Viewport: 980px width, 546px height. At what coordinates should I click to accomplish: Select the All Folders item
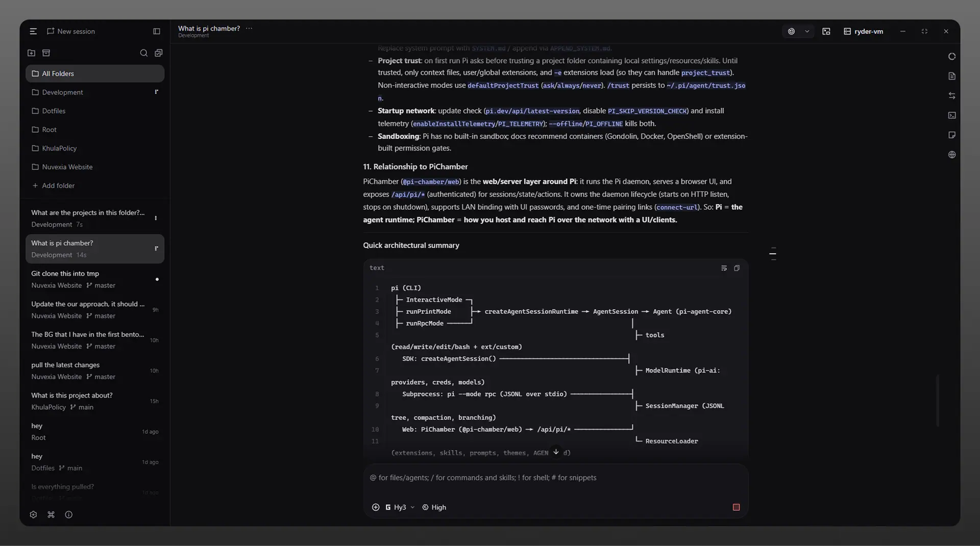coord(95,73)
